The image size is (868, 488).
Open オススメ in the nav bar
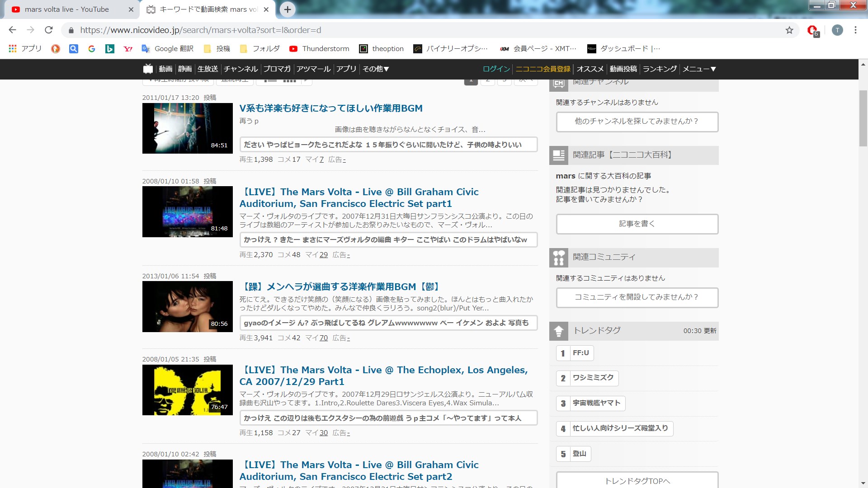click(x=590, y=69)
